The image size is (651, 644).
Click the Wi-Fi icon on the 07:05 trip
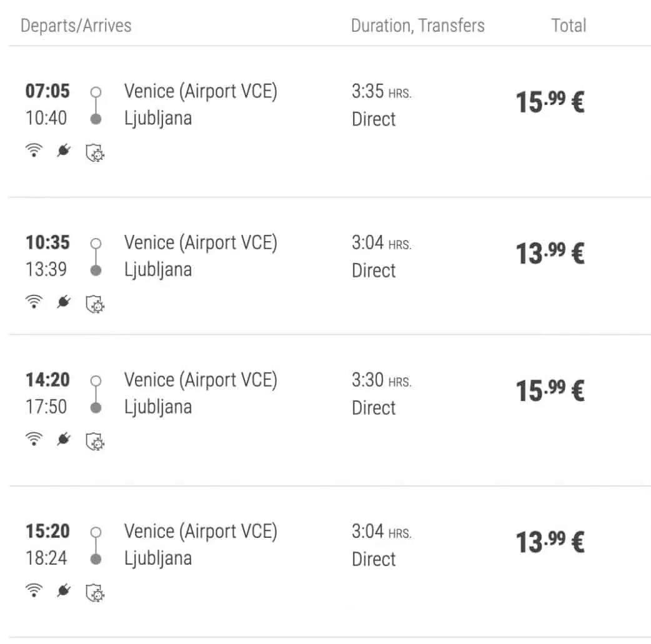pos(34,152)
